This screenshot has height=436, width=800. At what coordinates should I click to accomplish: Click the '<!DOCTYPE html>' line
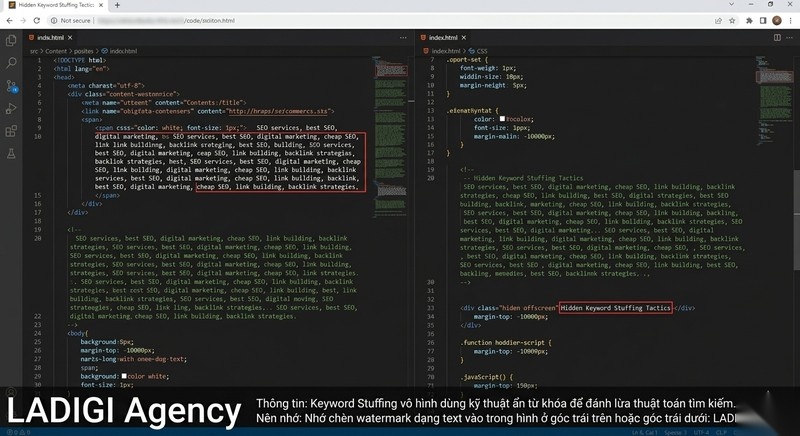80,60
